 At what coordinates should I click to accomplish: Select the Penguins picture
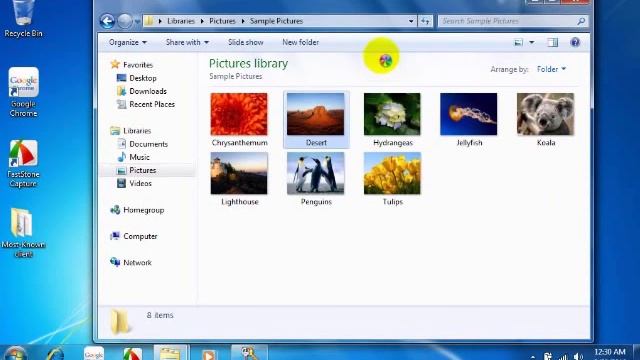[316, 178]
